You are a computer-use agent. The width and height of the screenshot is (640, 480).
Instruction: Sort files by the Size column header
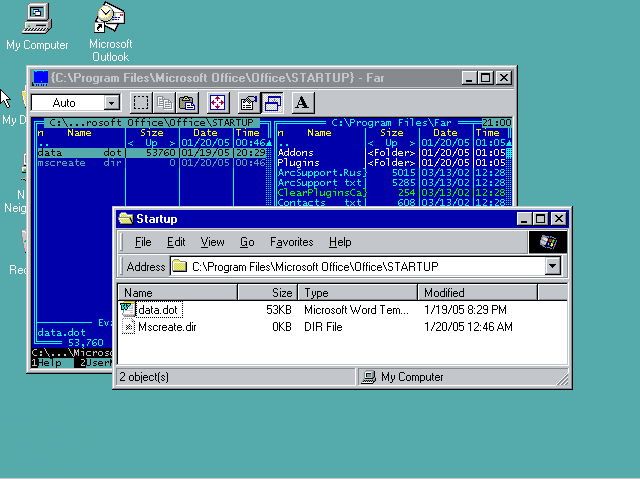[x=268, y=293]
